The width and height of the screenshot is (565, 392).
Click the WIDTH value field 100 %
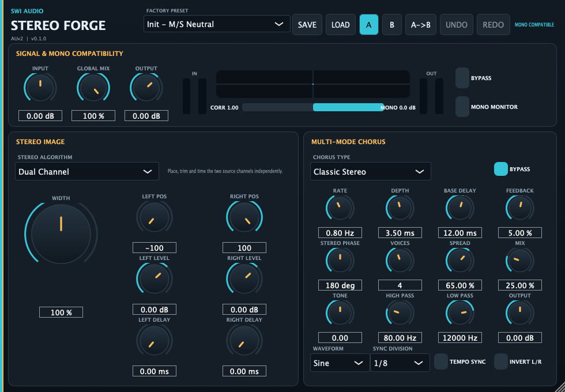(x=61, y=312)
